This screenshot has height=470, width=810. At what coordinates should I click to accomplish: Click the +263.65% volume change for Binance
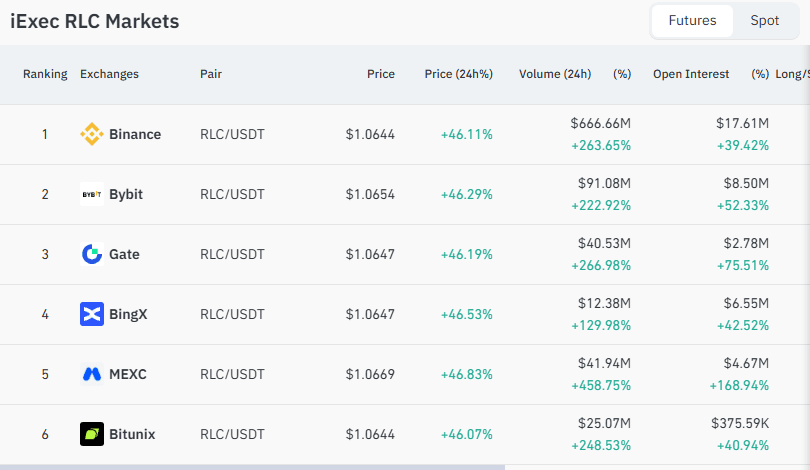tap(601, 146)
